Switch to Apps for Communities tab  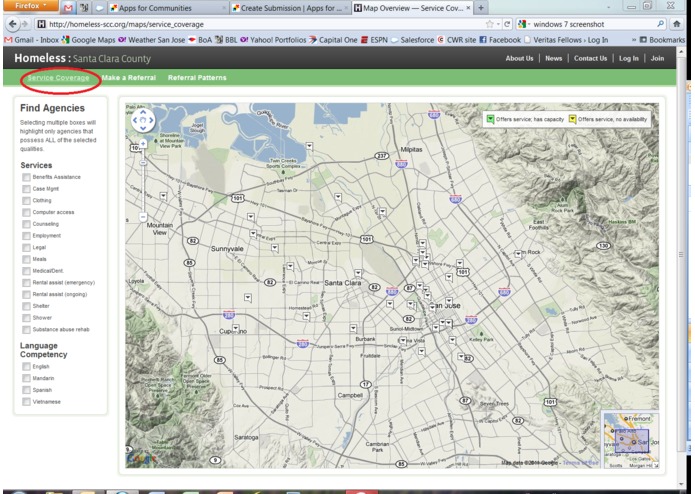(x=168, y=8)
